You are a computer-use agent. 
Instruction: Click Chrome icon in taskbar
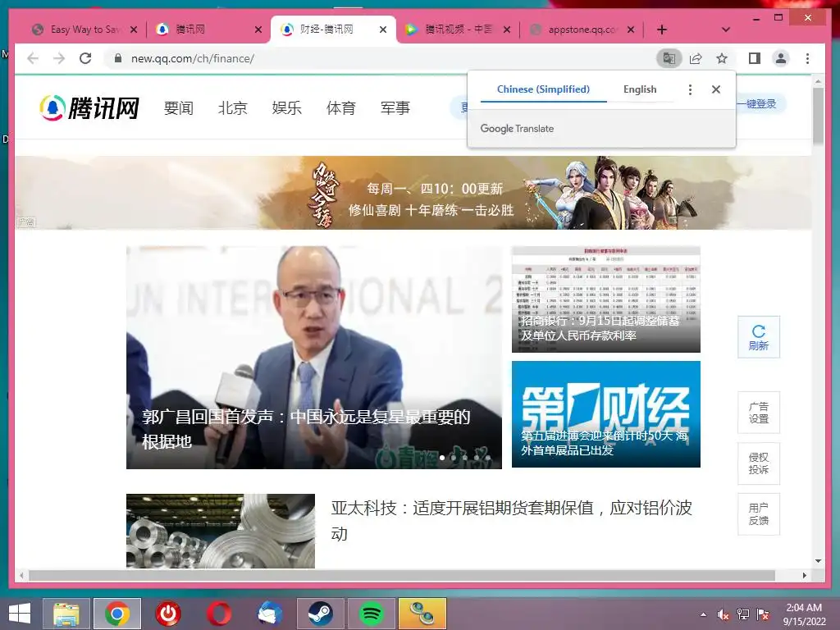117,614
